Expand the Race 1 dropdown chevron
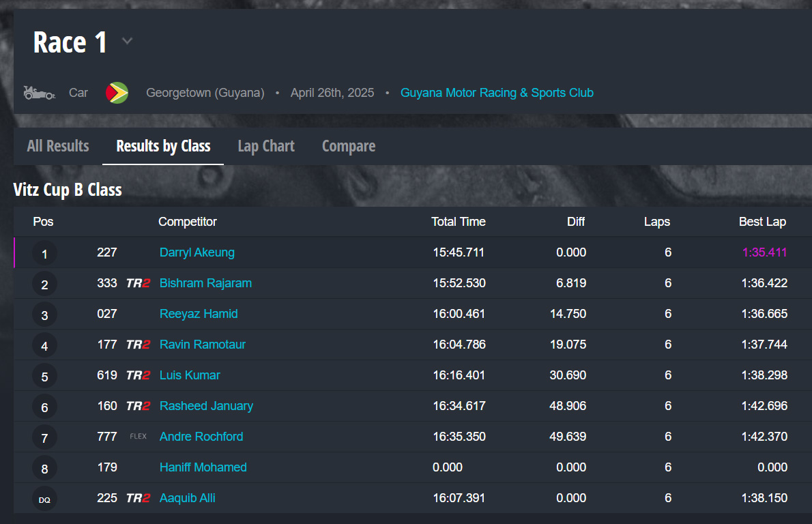The image size is (812, 524). click(127, 42)
